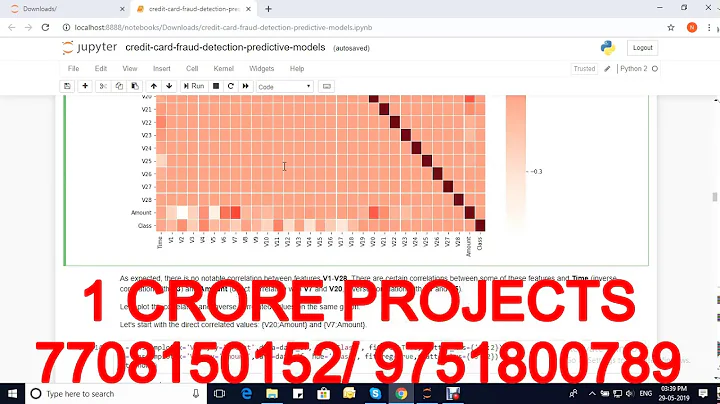720x404 pixels.
Task: Open Task View on the taskbar
Action: point(219,393)
